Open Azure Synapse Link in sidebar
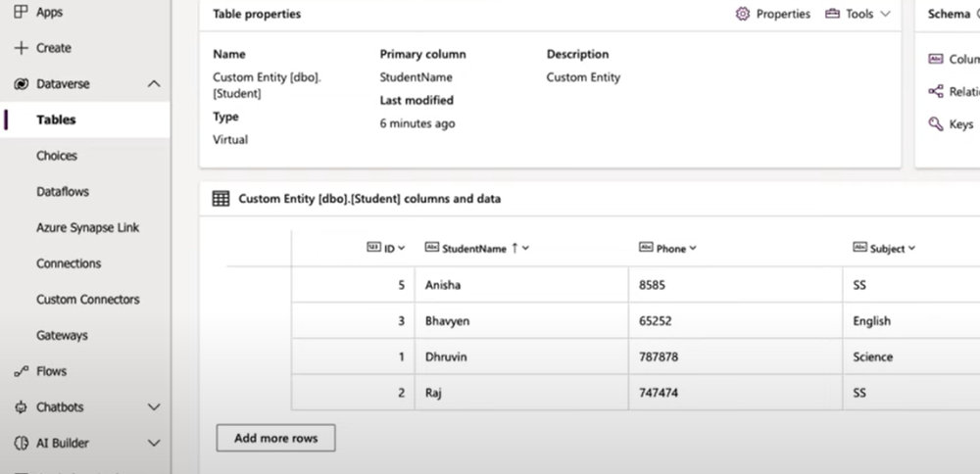980x474 pixels. pos(85,228)
